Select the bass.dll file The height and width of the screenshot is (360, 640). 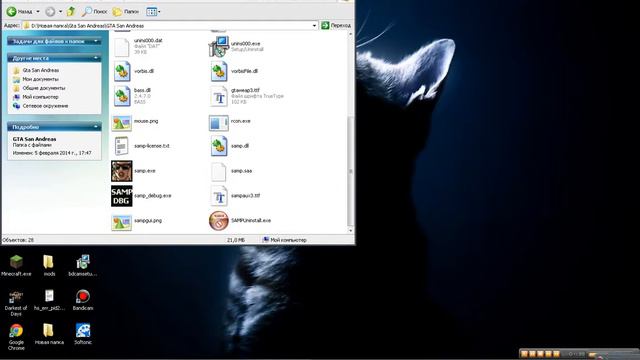(132, 96)
